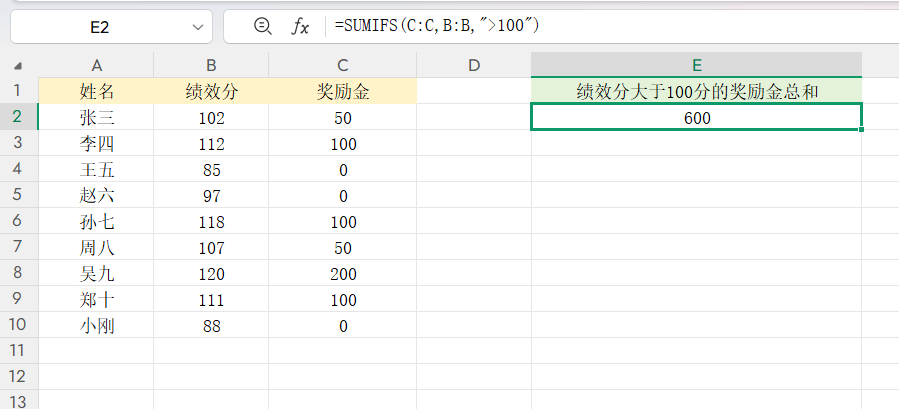Image resolution: width=899 pixels, height=409 pixels.
Task: Select row 5 header
Action: click(19, 195)
